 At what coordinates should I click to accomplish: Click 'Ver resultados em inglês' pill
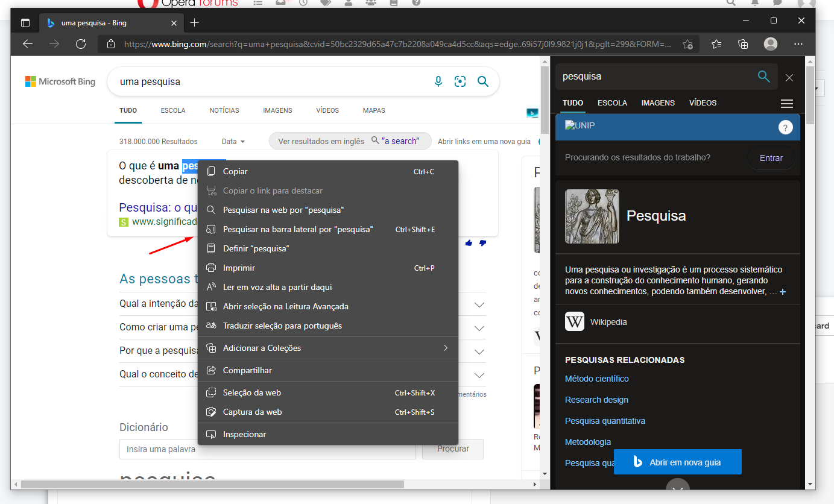click(350, 141)
